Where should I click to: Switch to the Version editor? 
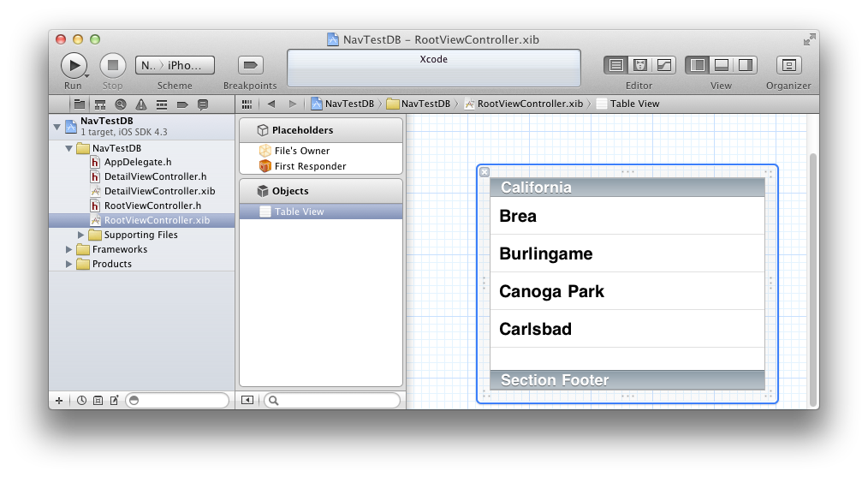tap(663, 65)
